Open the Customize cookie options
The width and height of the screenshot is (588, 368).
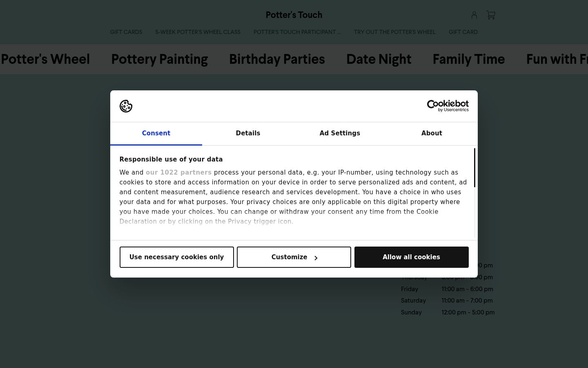[x=294, y=257]
